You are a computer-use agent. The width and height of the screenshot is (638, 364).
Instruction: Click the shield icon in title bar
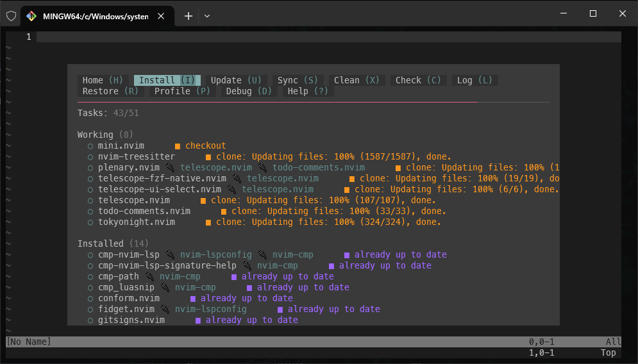(12, 16)
